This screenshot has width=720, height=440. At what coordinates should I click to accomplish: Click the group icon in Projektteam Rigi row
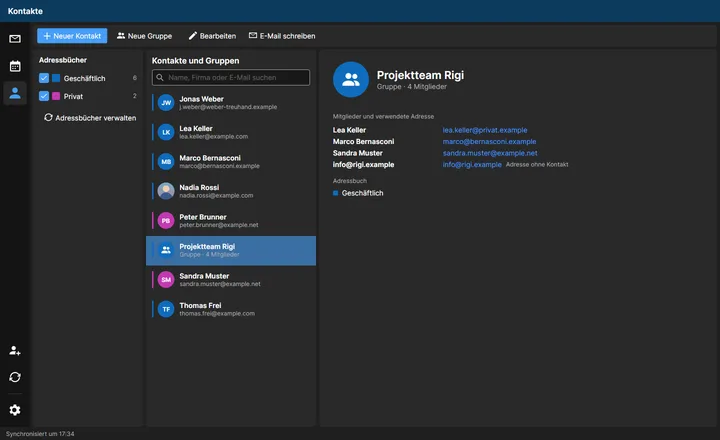tap(166, 250)
